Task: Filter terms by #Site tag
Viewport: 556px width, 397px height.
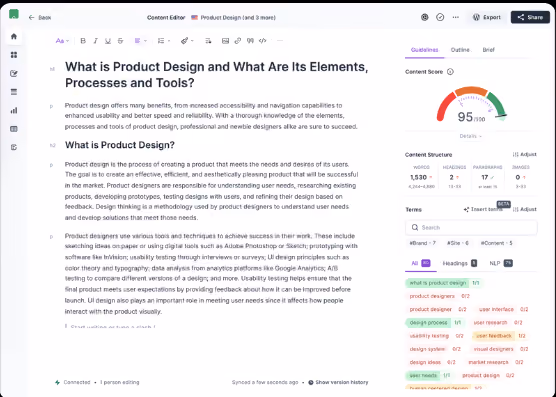Action: pos(458,243)
